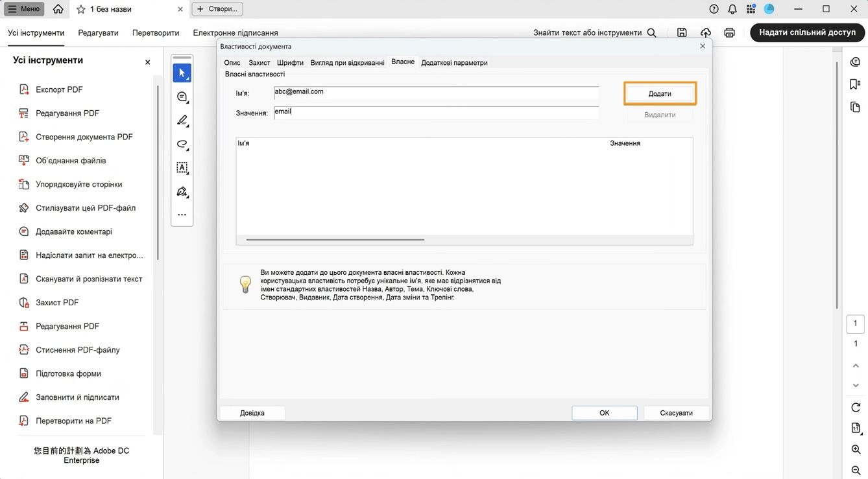Open the page display options icon
This screenshot has width=868, height=479.
856,428
